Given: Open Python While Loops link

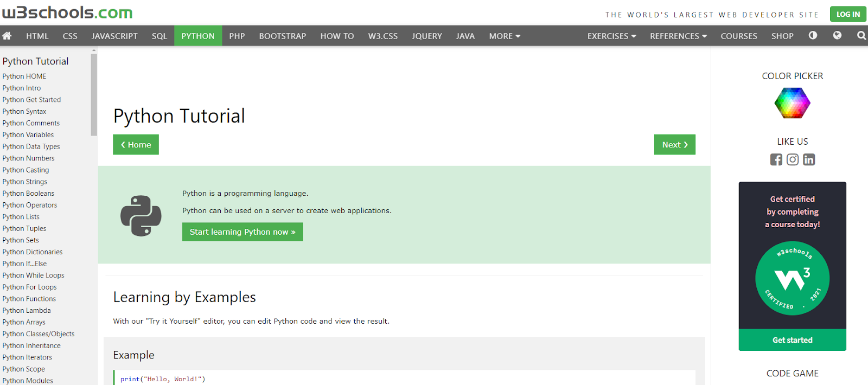Looking at the screenshot, I should 33,275.
